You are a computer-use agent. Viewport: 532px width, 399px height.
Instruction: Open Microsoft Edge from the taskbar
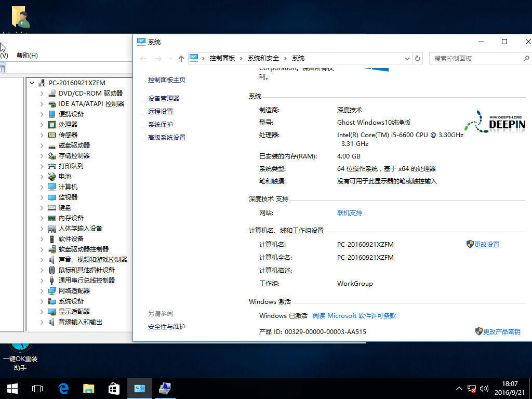click(63, 388)
